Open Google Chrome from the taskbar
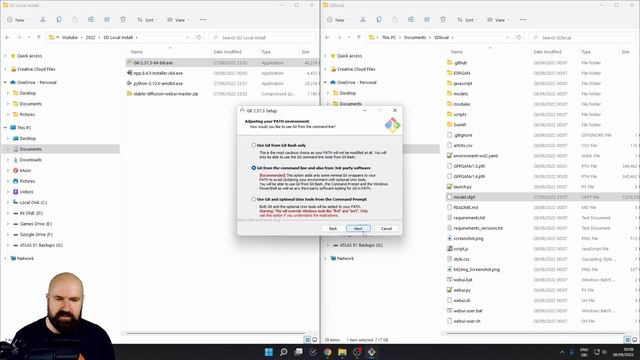This screenshot has height=360, width=640. [x=327, y=352]
